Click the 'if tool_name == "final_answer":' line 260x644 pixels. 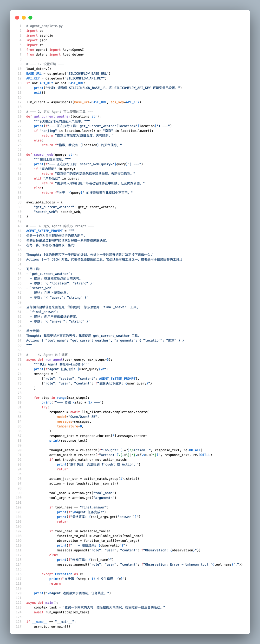point(79,507)
